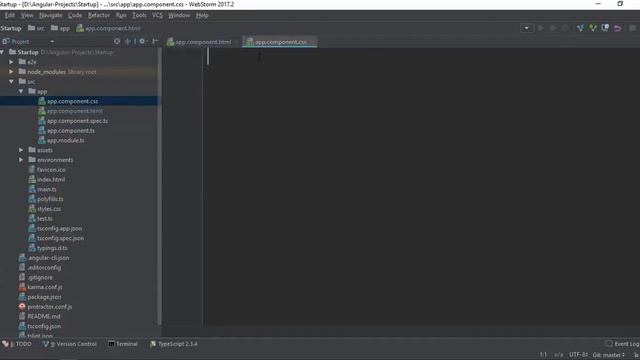Screen dimensions: 640x360
Task: Open Project panel gear settings icon
Action: [142, 41]
